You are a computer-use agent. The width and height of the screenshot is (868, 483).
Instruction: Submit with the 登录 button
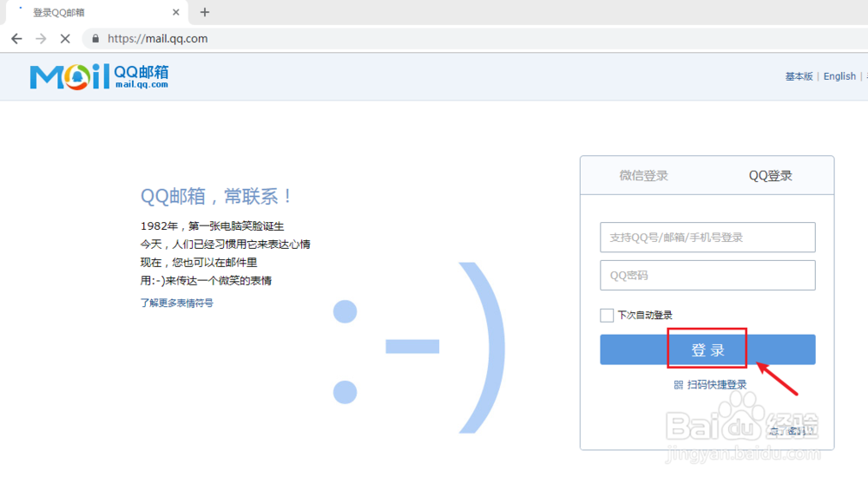pyautogui.click(x=707, y=349)
